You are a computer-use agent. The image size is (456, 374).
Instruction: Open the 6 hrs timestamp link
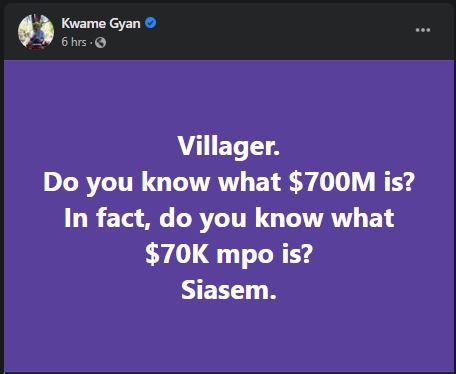click(x=74, y=42)
